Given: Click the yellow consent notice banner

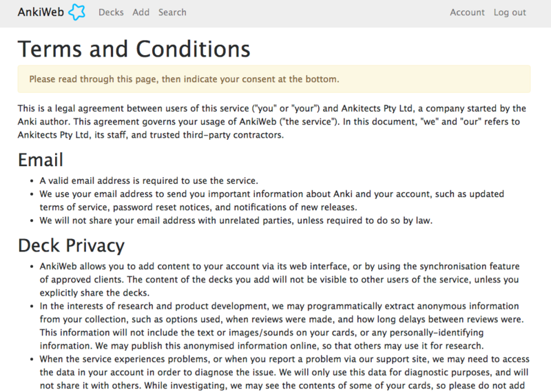Looking at the screenshot, I should coord(274,79).
